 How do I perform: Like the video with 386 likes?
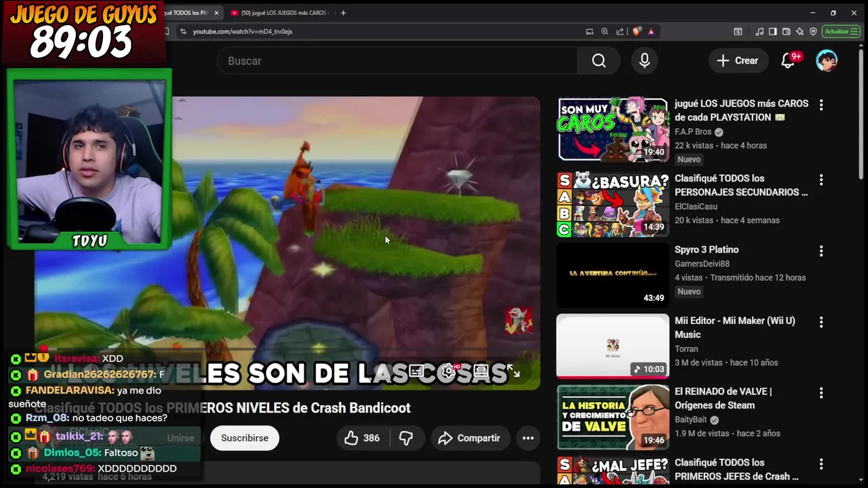(x=363, y=438)
